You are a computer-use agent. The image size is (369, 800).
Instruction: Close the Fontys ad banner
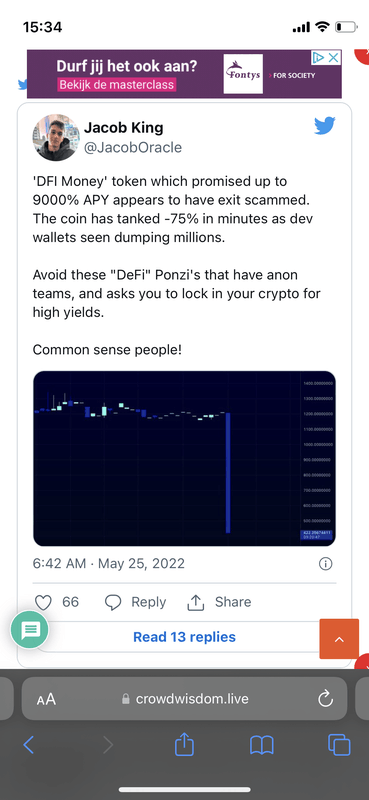tap(334, 58)
